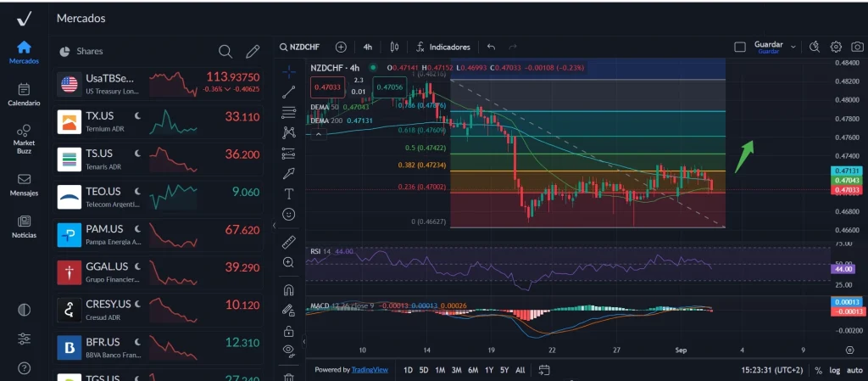Image resolution: width=868 pixels, height=381 pixels.
Task: Click the quick search icon beside Guardar
Action: (x=814, y=47)
